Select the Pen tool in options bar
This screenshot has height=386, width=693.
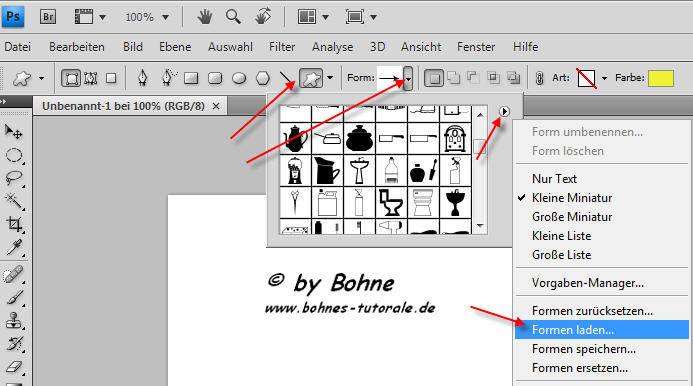tap(142, 78)
